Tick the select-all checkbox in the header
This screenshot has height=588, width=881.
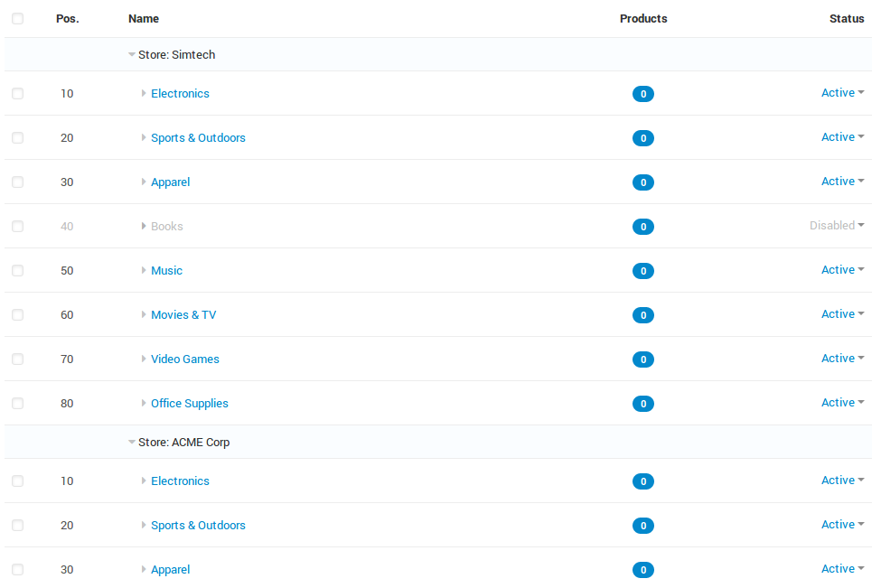tap(18, 19)
